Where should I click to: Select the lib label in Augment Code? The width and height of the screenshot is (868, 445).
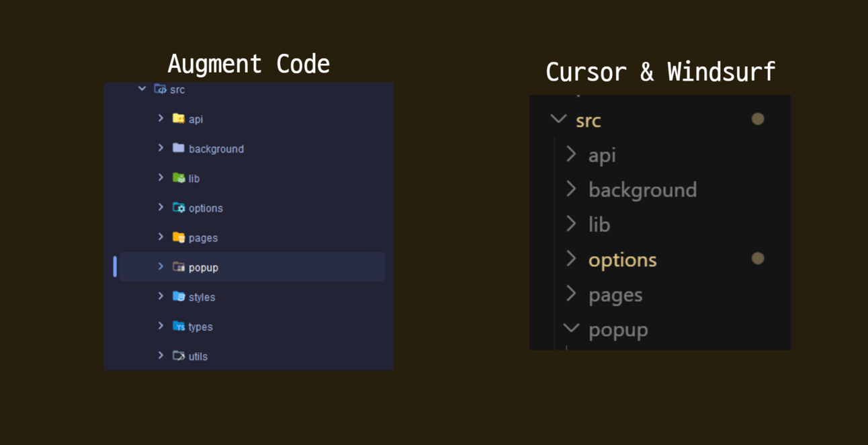(x=194, y=179)
